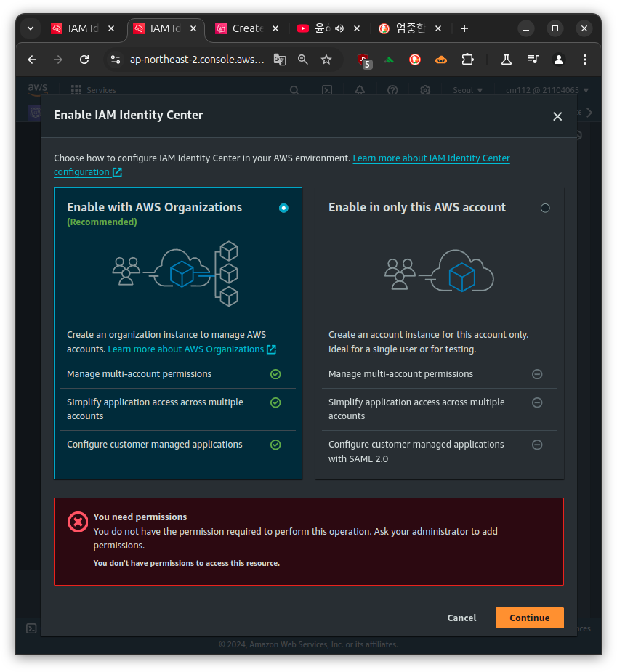Click the Enable with AWS Organizations card illustration
617x672 pixels.
175,273
